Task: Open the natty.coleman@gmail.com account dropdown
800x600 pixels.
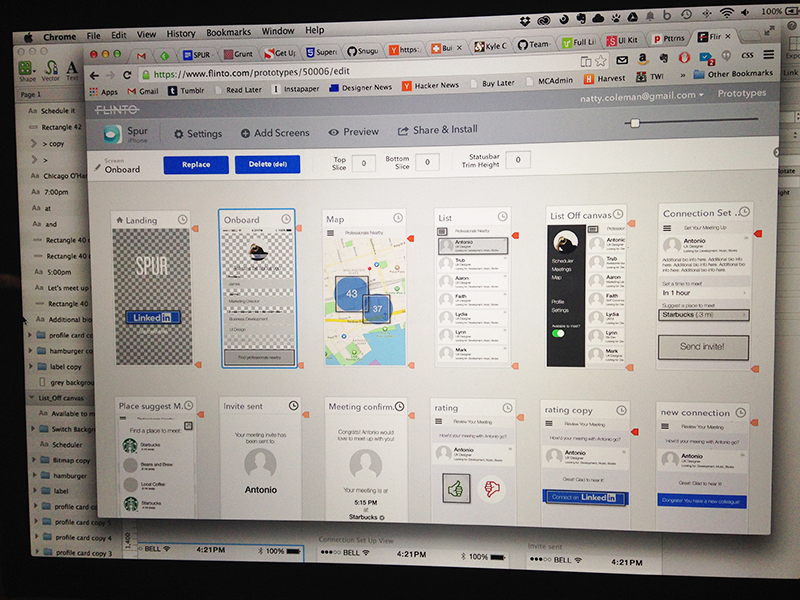Action: point(642,96)
